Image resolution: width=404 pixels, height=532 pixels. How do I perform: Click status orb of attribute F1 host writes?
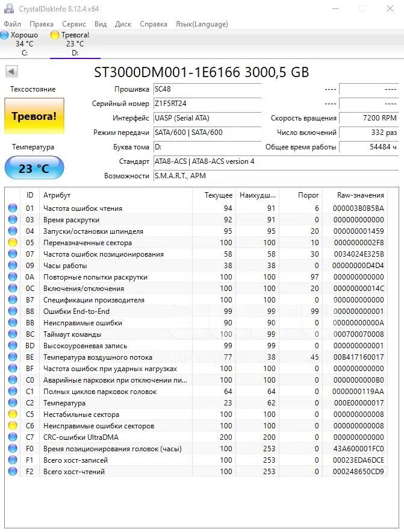13,460
